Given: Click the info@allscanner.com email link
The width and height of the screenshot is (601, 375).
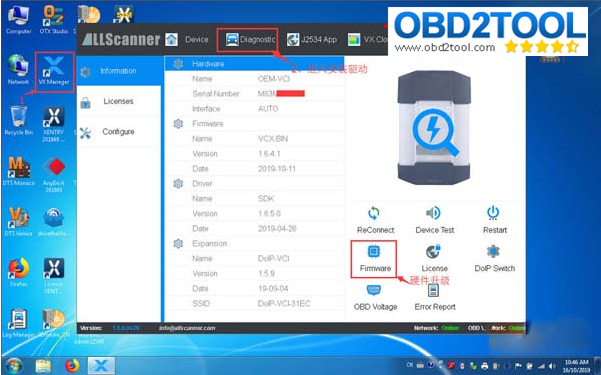Looking at the screenshot, I should pos(187,328).
